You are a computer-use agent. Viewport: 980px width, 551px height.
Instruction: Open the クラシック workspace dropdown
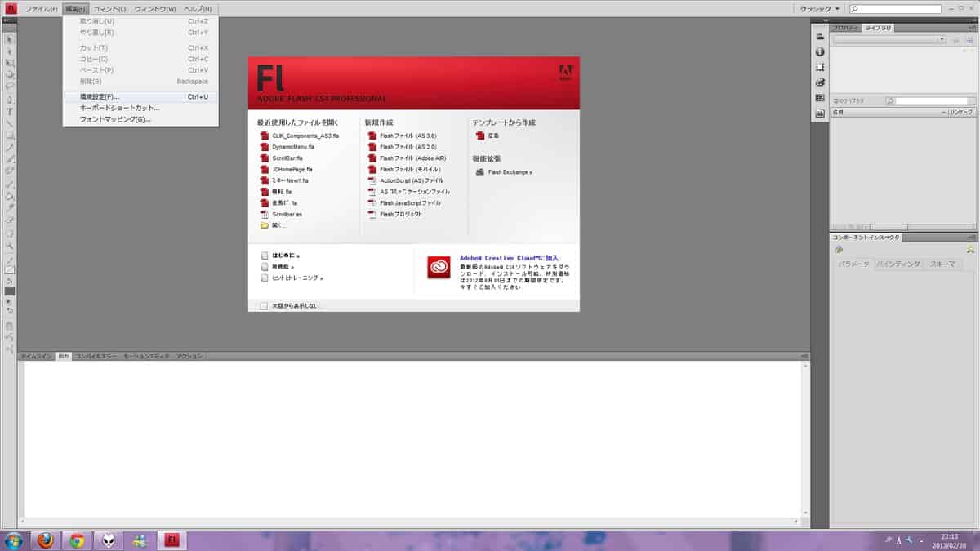click(819, 8)
